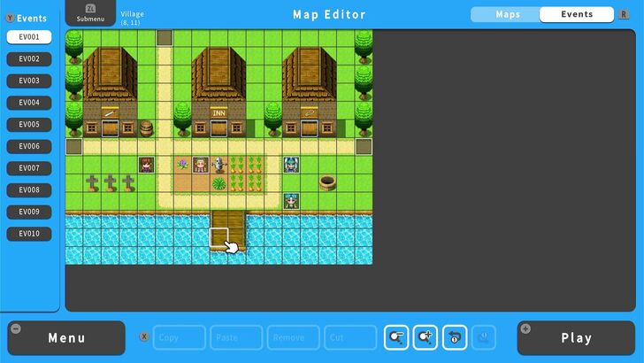Select event EV004 in the Events list
The image size is (644, 363).
[x=29, y=103]
